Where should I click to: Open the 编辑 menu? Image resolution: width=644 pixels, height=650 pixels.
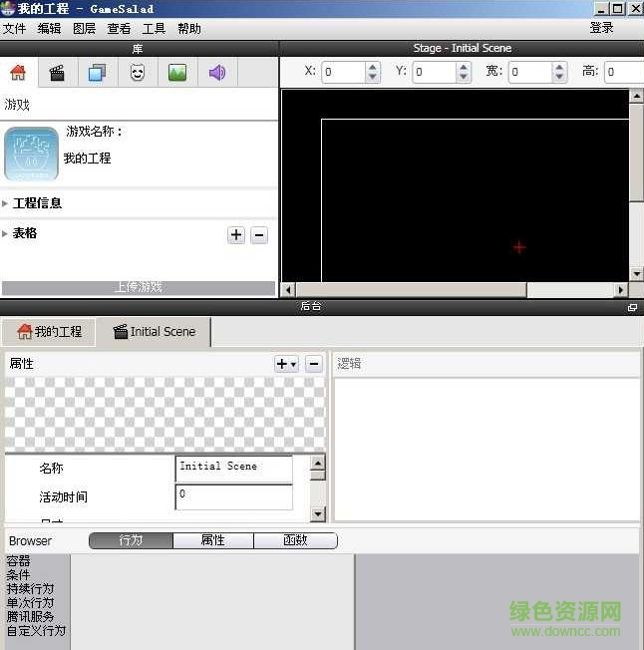pos(49,29)
